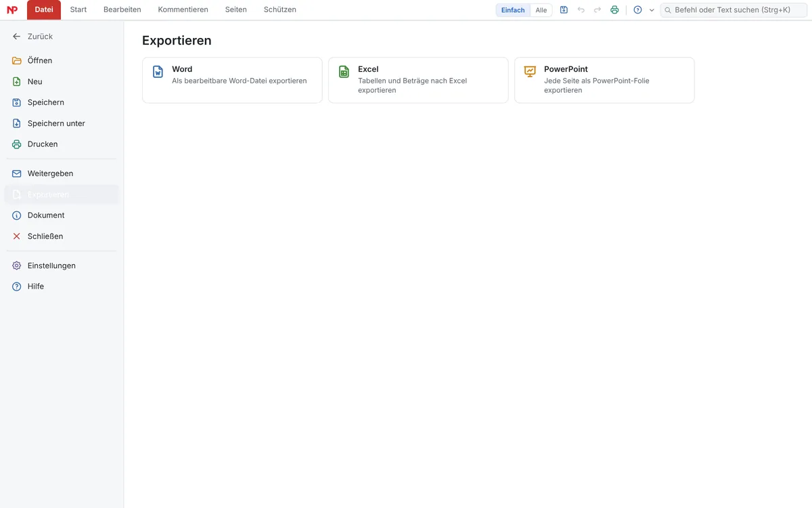Open the dropdown chevron beside the toolbar help icon
This screenshot has height=508, width=812.
coord(652,10)
